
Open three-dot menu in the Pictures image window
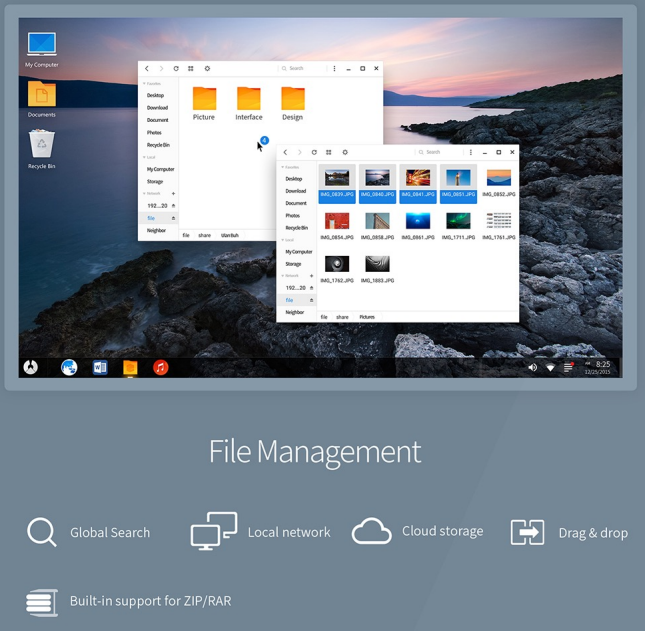coord(471,152)
